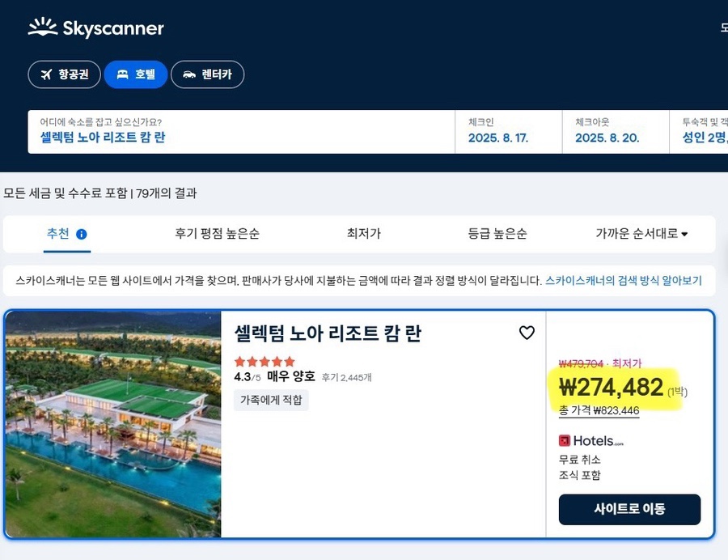
Task: Click the crossed-out ₩479,704 original price
Action: (x=580, y=363)
